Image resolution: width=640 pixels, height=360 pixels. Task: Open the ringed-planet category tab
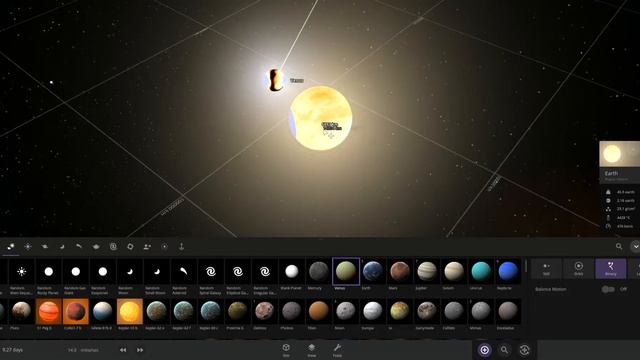coord(45,247)
